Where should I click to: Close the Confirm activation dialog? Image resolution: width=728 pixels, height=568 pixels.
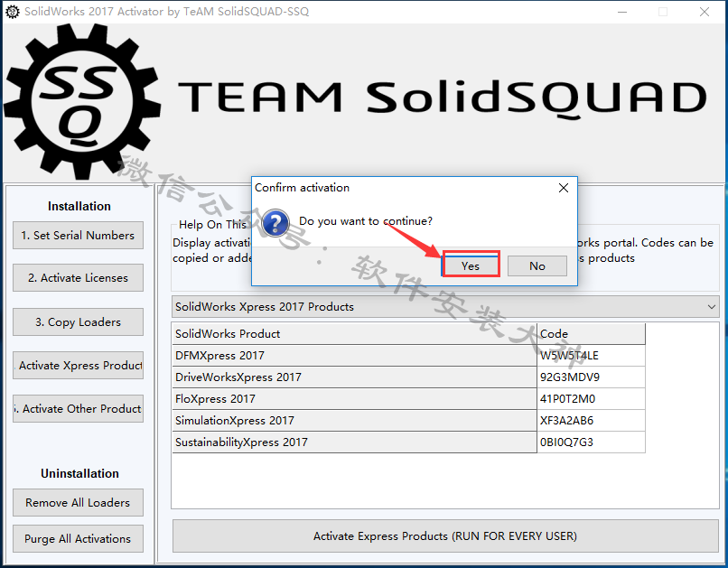pos(564,188)
